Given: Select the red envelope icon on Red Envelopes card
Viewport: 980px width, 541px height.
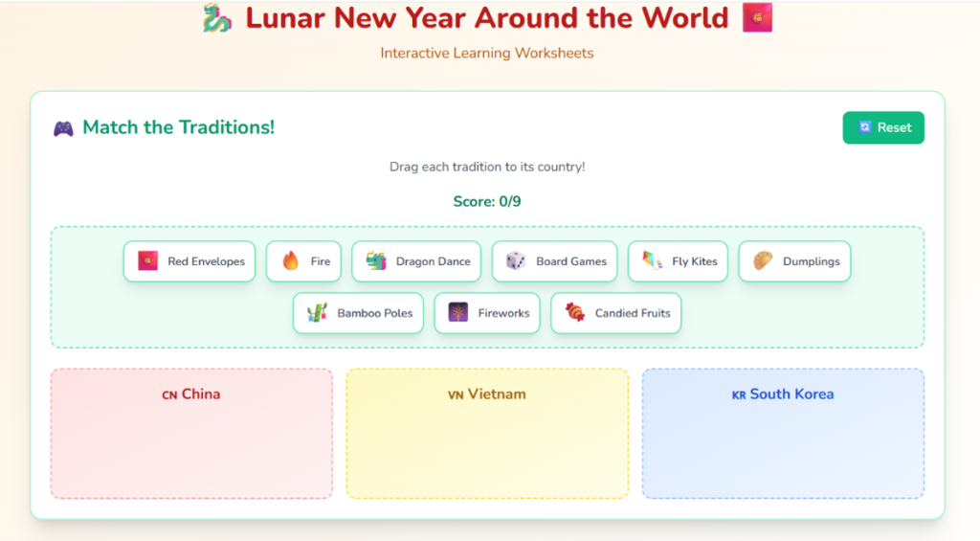Looking at the screenshot, I should (148, 260).
